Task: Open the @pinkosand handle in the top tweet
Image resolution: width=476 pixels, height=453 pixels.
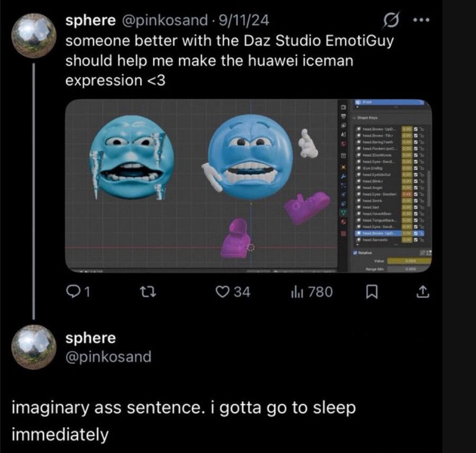Action: [x=164, y=21]
